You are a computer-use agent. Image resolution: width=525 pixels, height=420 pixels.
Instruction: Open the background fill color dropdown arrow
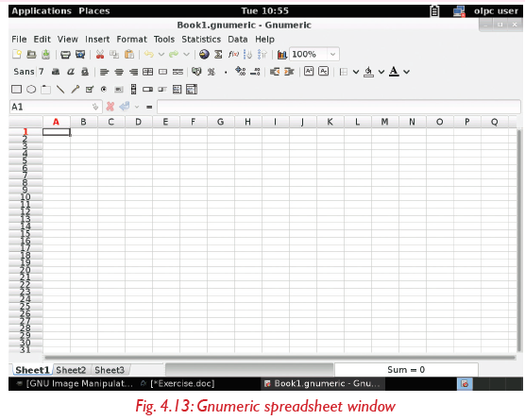381,72
